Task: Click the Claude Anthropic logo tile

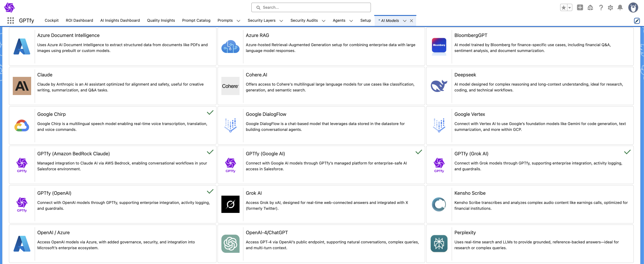Action: click(x=22, y=86)
